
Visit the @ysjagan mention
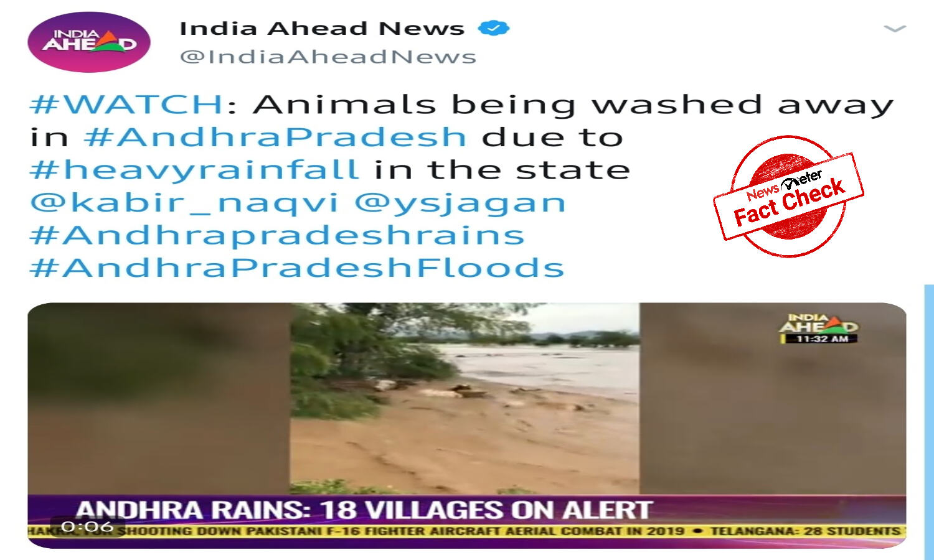pyautogui.click(x=460, y=203)
